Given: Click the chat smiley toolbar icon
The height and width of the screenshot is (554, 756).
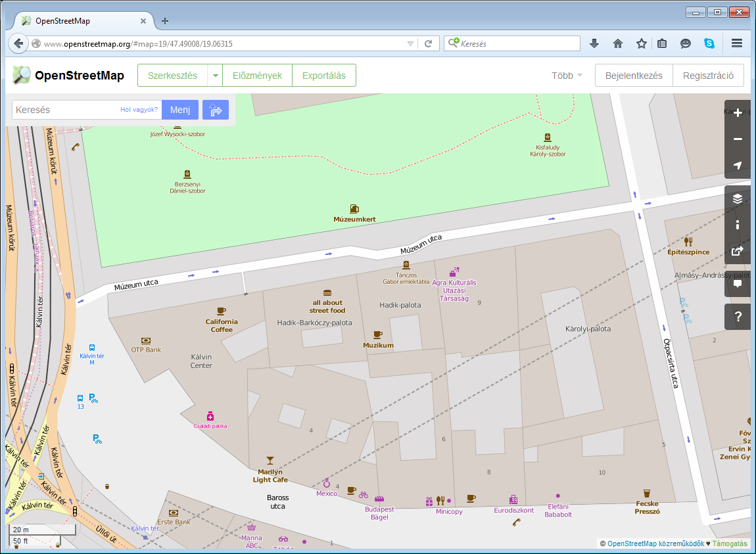Looking at the screenshot, I should click(685, 43).
